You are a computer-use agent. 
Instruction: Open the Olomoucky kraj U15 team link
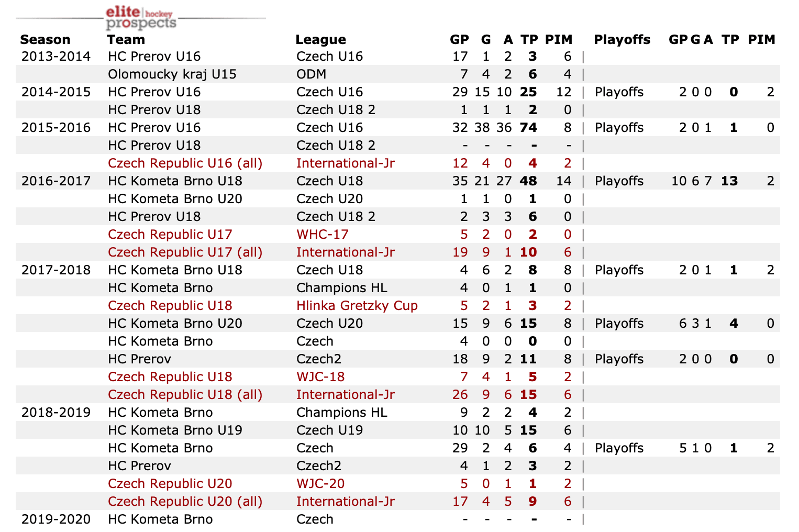(172, 74)
